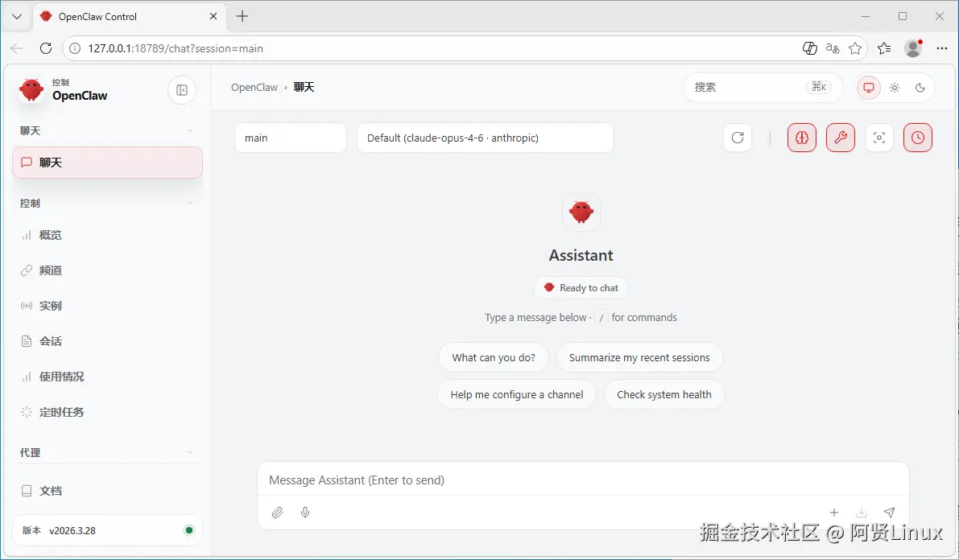Image resolution: width=959 pixels, height=560 pixels.
Task: Open 使用情况 usage in sidebar
Action: (x=108, y=377)
